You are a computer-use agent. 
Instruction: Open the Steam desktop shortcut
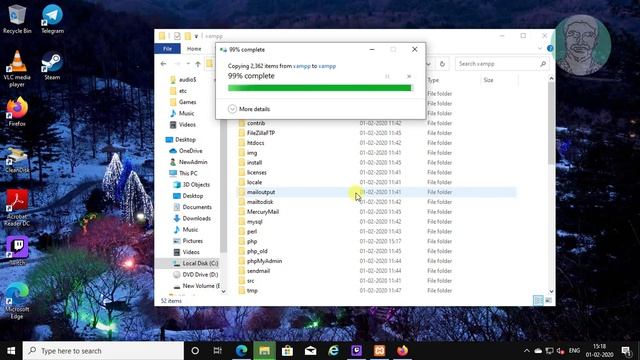(52, 65)
